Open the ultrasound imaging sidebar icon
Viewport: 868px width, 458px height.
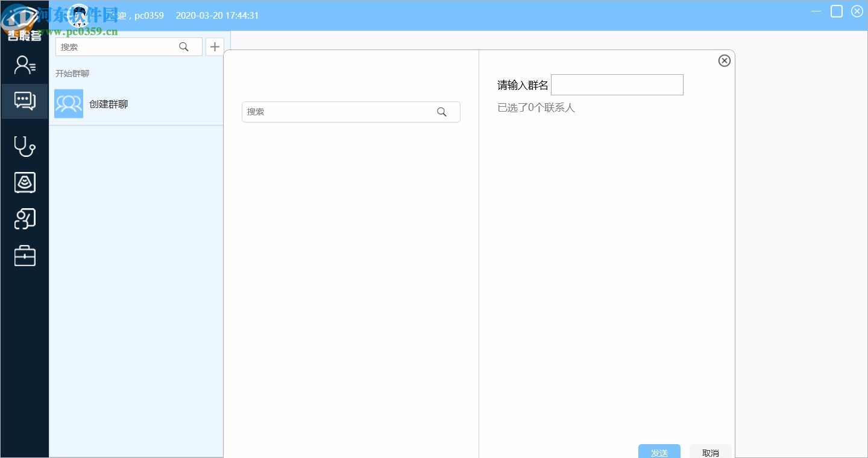(x=25, y=182)
